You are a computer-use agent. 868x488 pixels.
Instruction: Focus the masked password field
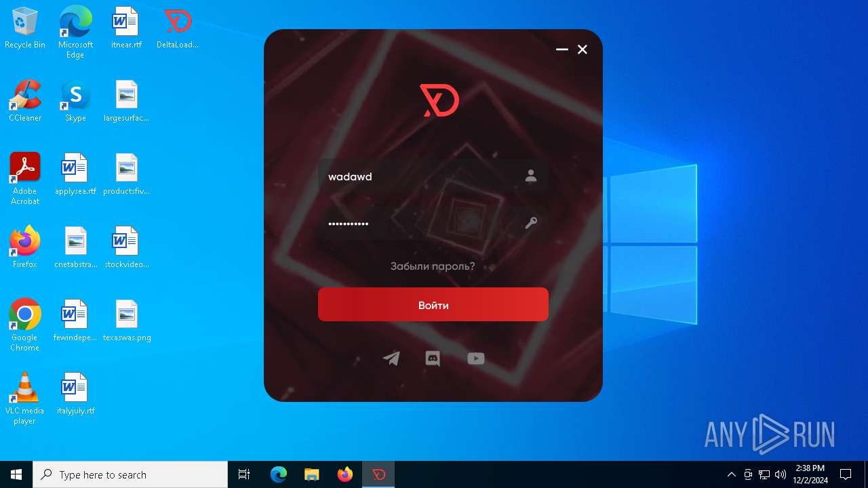[433, 224]
